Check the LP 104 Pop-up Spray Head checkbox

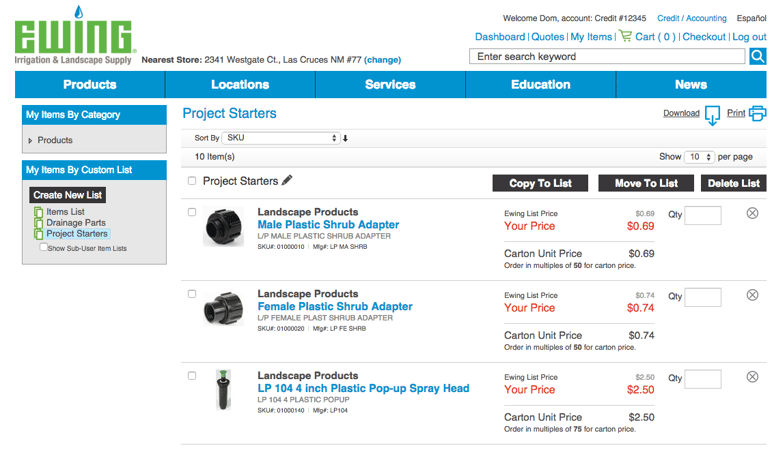(192, 376)
